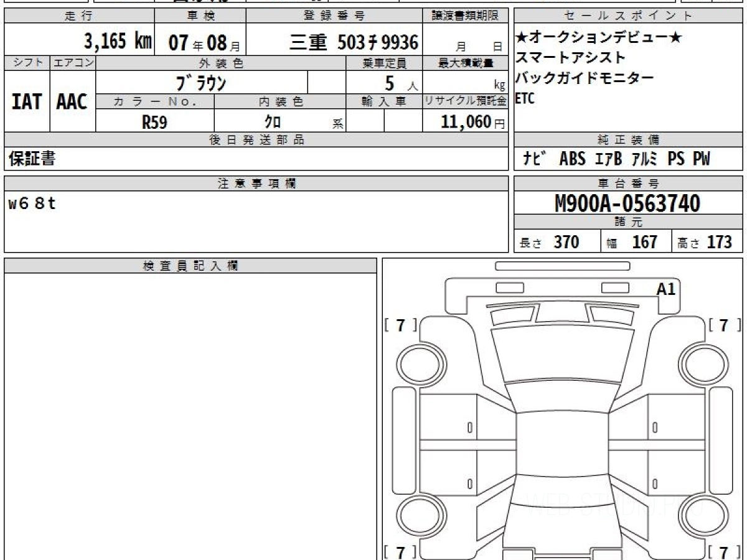Select the width value 167
This screenshot has height=560, width=747.
[x=644, y=241]
